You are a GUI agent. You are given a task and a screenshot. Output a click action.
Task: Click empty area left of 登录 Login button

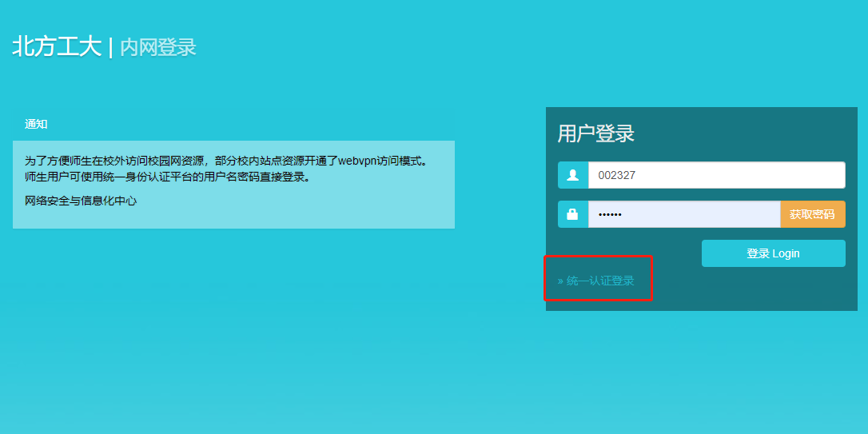tap(623, 253)
